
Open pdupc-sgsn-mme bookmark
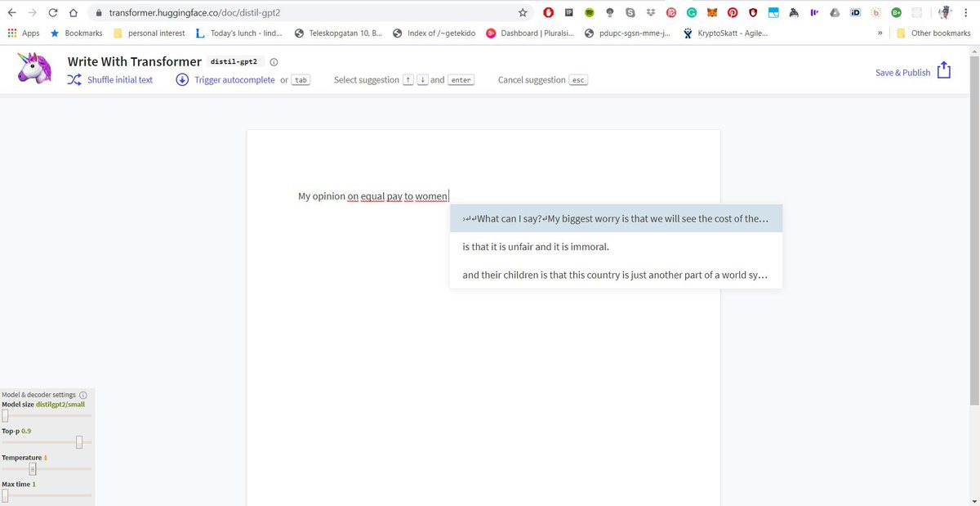627,34
